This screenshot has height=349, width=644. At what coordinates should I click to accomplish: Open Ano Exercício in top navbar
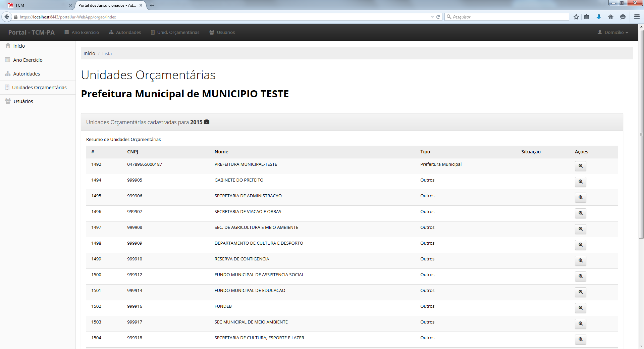(82, 33)
